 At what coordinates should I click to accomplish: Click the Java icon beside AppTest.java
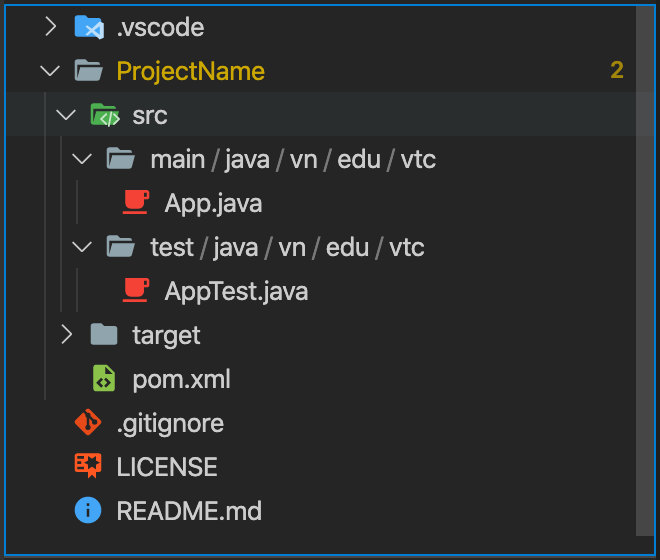[x=136, y=290]
